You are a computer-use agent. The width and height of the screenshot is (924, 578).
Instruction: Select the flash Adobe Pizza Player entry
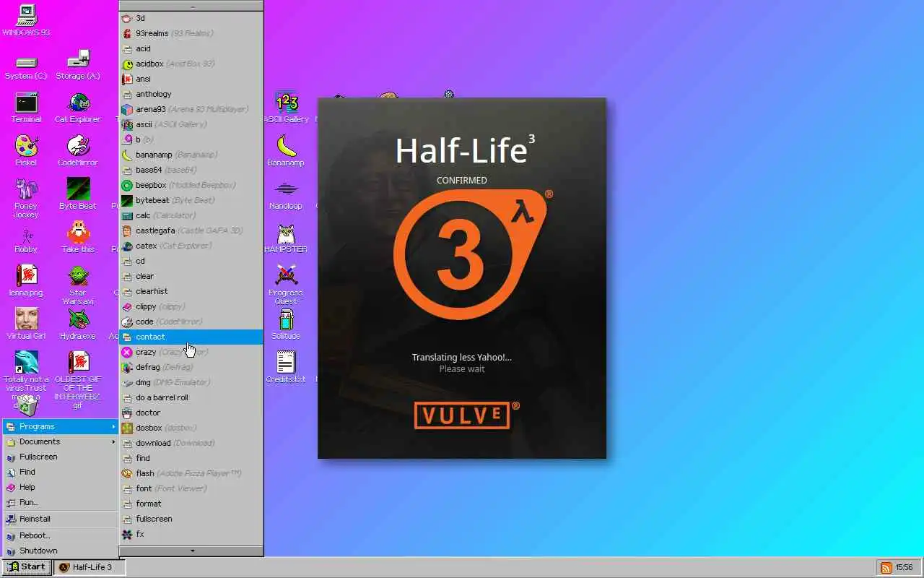[191, 473]
